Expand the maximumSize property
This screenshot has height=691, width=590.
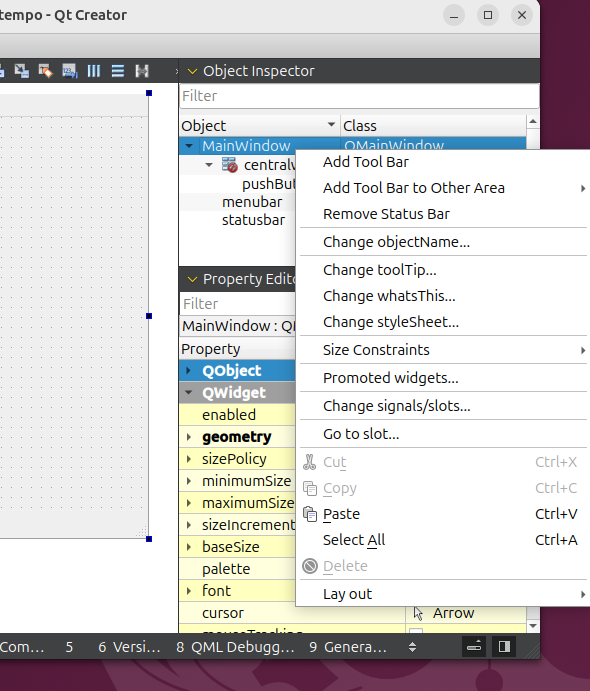coord(189,503)
